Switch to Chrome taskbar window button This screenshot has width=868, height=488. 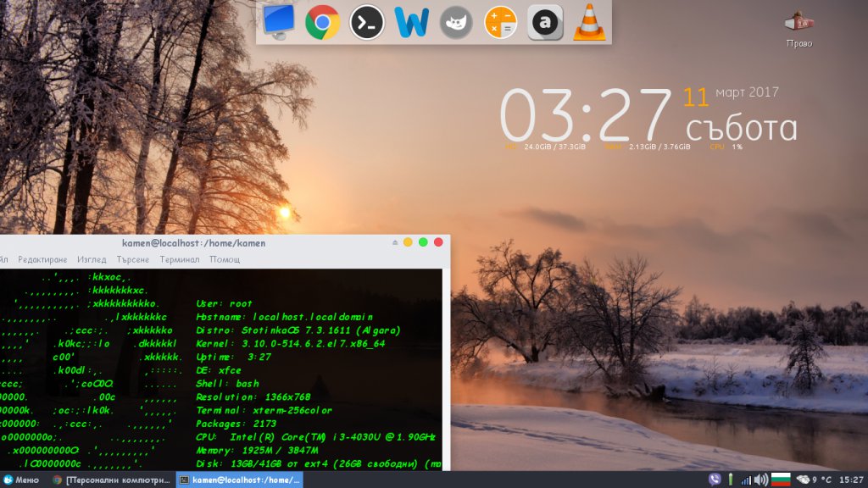pos(110,480)
